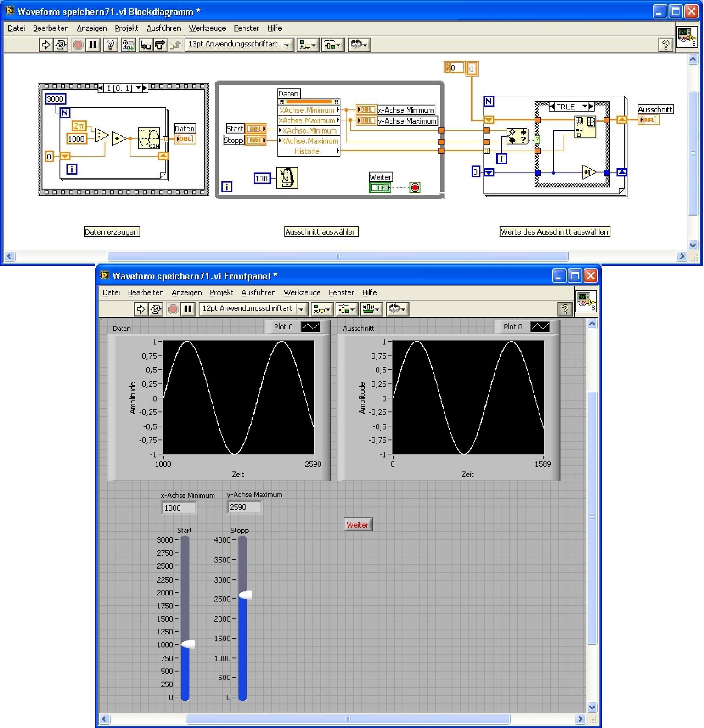The image size is (704, 728).
Task: Select the Ausschnitt DBL array terminal
Action: tap(648, 120)
